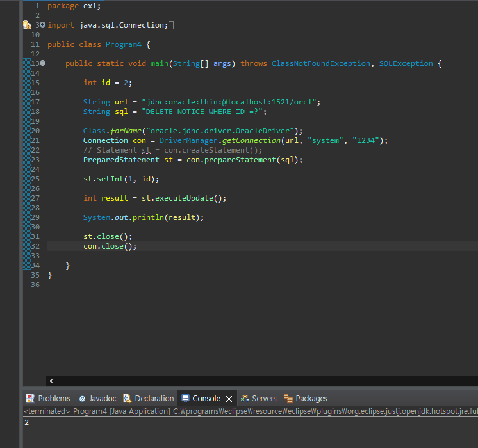The width and height of the screenshot is (478, 448).
Task: Collapse the main method at line 13
Action: [x=43, y=63]
